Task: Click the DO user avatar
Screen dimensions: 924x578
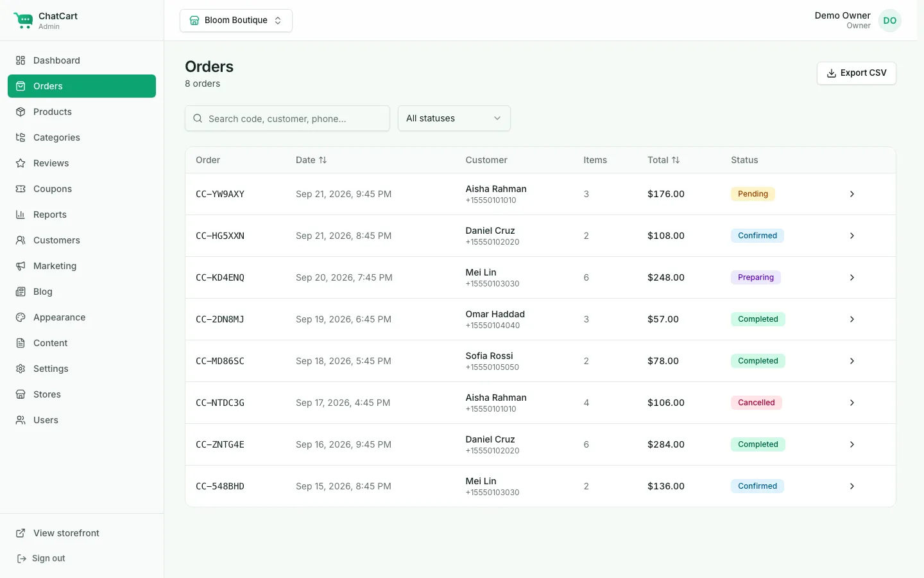Action: coord(890,21)
